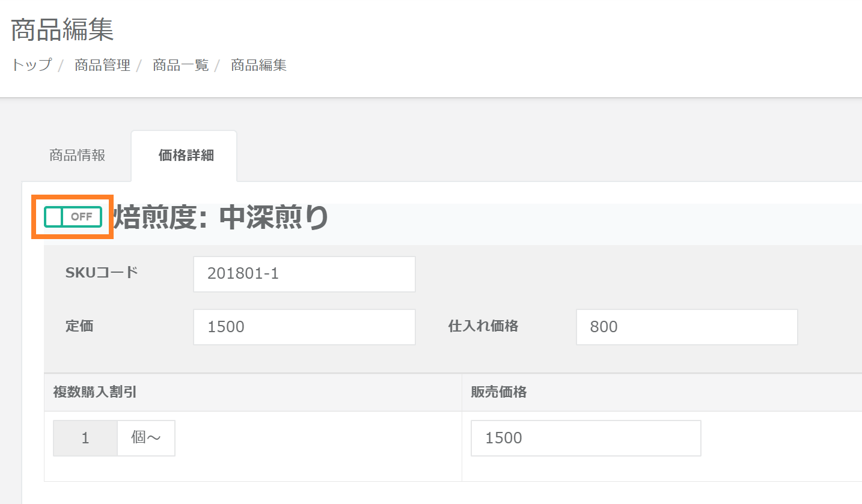Click the SKUコード label text
Viewport: 862px width, 504px height.
coord(102,272)
